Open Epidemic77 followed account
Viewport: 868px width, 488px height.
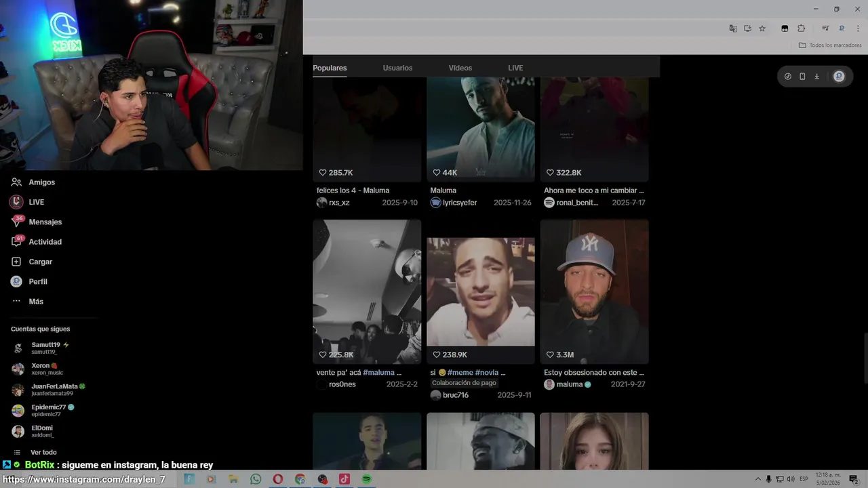tap(43, 410)
